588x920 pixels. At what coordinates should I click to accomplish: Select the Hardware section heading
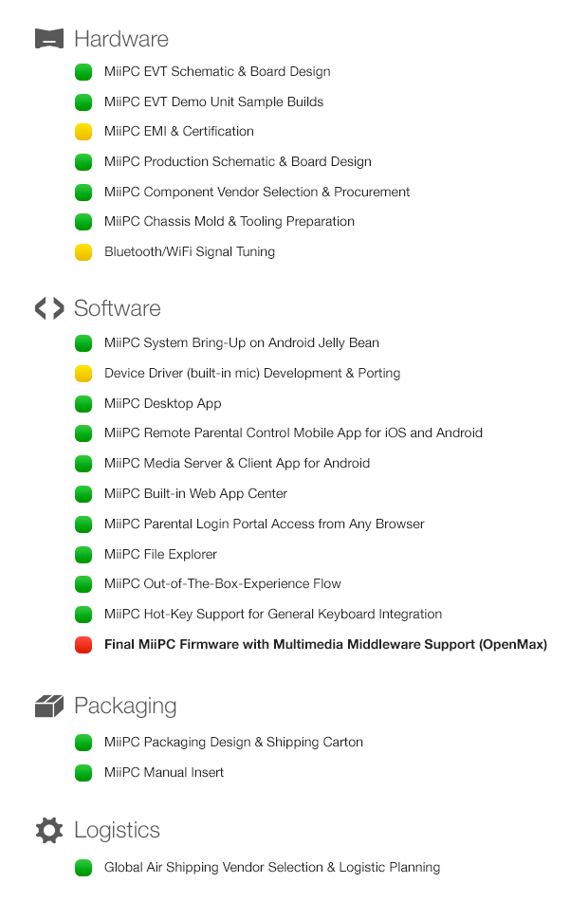click(121, 39)
